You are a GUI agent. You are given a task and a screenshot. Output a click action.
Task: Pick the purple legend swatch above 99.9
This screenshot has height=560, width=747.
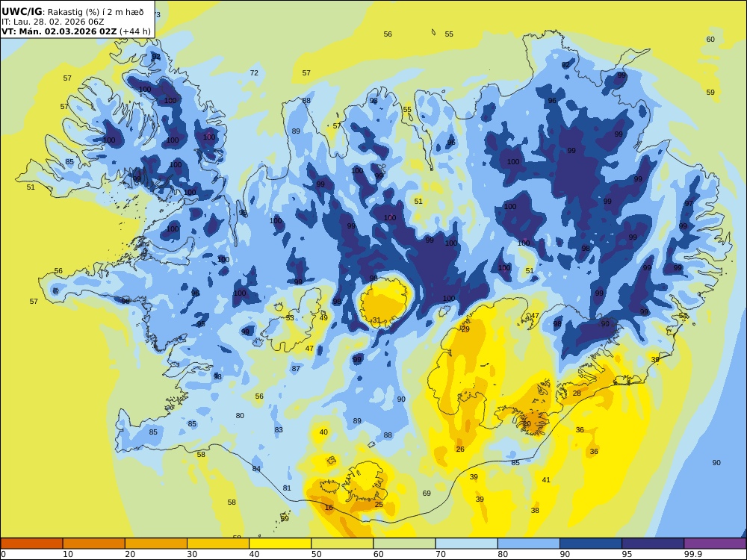click(x=715, y=544)
